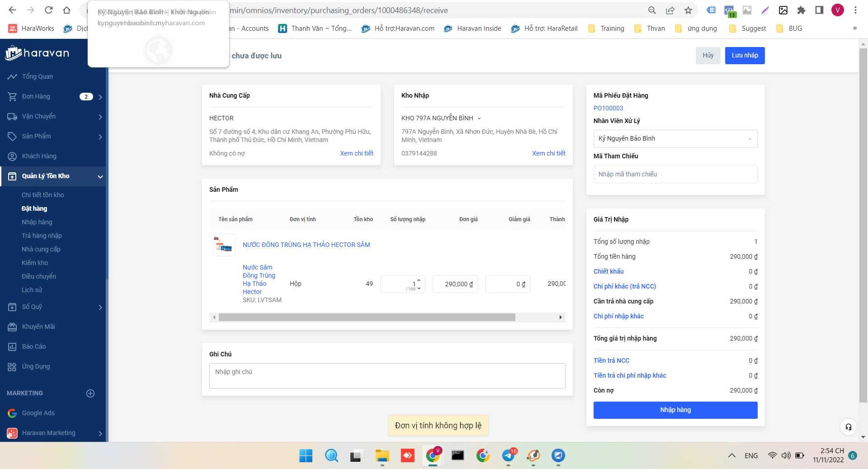This screenshot has height=469, width=868.
Task: Open File Explorer in the taskbar
Action: tap(382, 455)
